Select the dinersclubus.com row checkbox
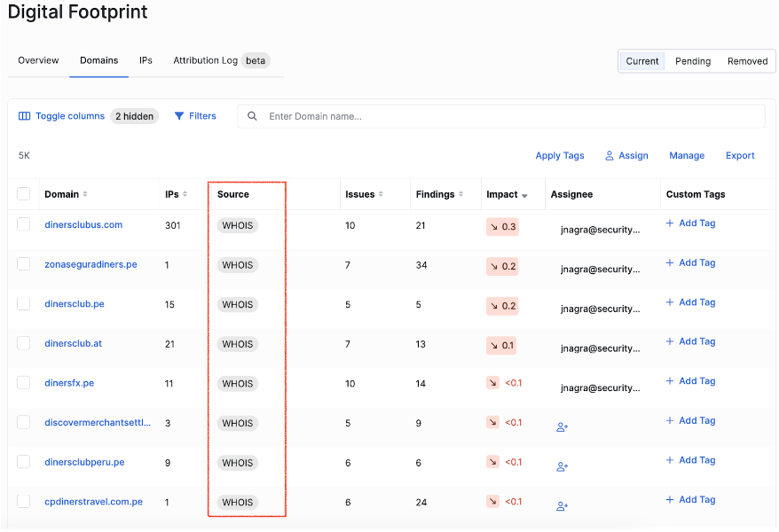The height and width of the screenshot is (532, 779). click(x=23, y=224)
